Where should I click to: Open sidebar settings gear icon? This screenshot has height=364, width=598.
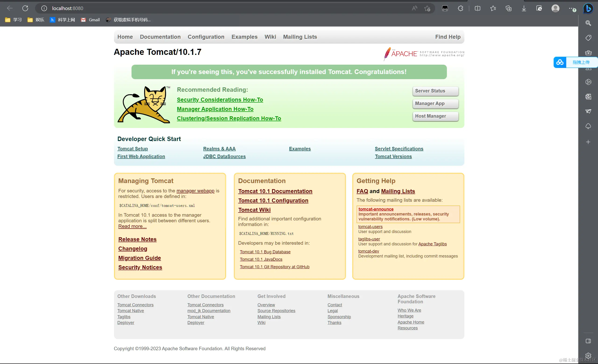click(x=588, y=356)
